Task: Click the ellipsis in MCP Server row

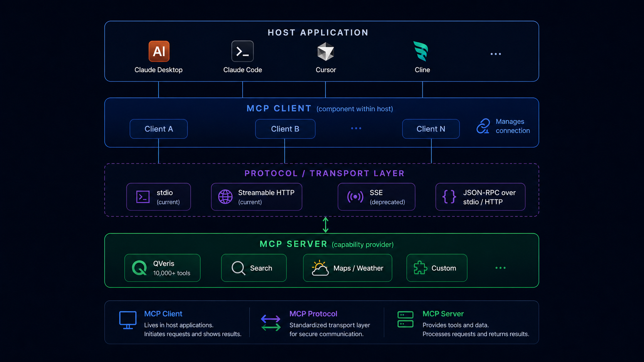Action: [500, 268]
